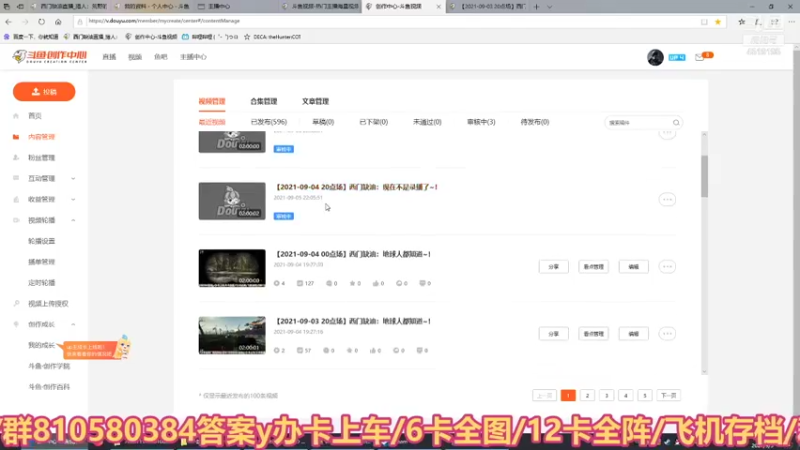Open more options for 2021-09-03 20点场 video
The width and height of the screenshot is (800, 450).
667,334
